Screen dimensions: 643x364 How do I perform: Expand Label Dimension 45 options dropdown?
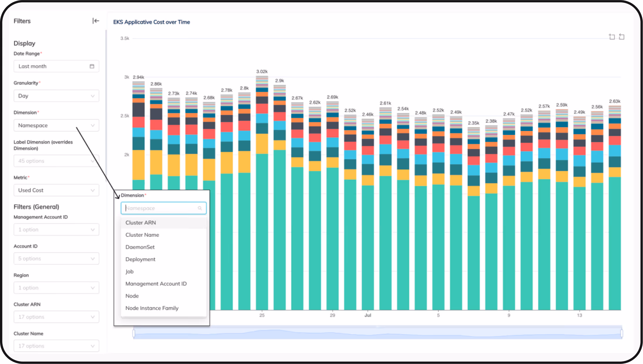56,161
